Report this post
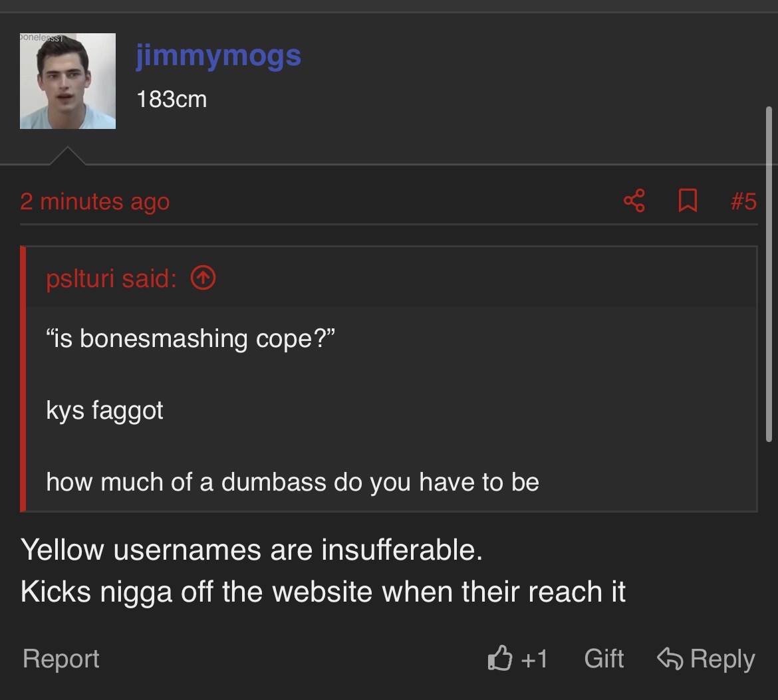The image size is (778, 700). [61, 658]
